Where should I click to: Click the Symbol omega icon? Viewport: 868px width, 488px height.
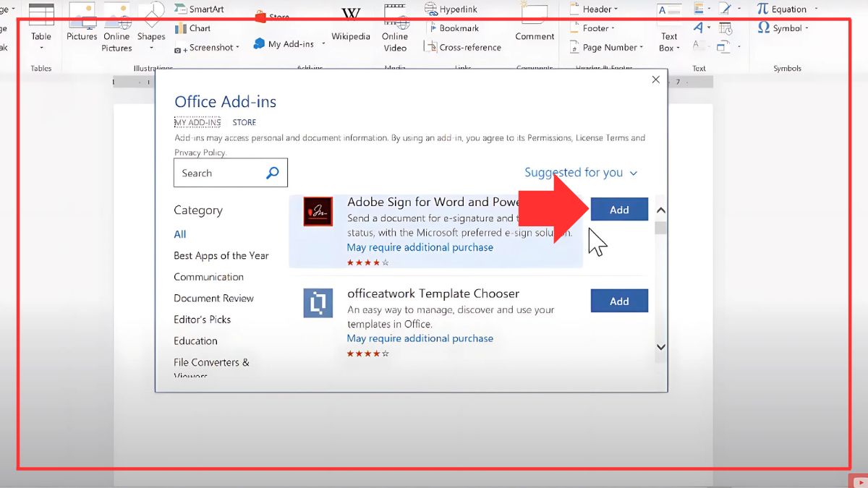click(x=763, y=28)
